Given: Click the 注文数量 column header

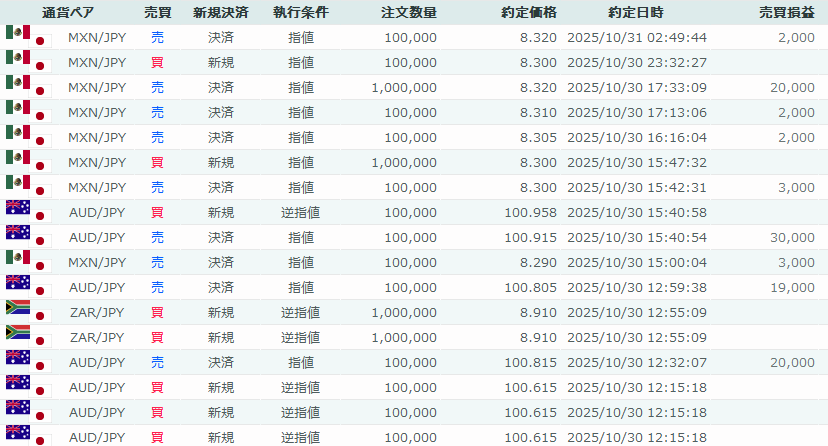Looking at the screenshot, I should (x=408, y=13).
